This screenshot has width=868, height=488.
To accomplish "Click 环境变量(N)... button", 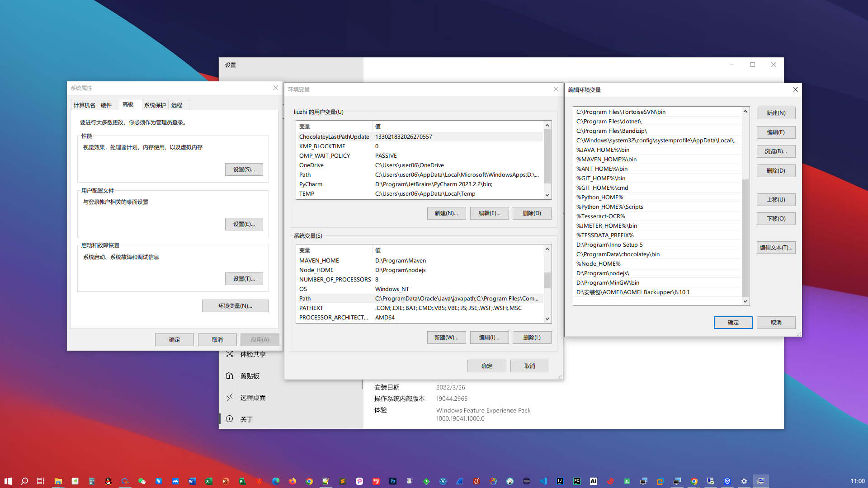I will (x=235, y=306).
